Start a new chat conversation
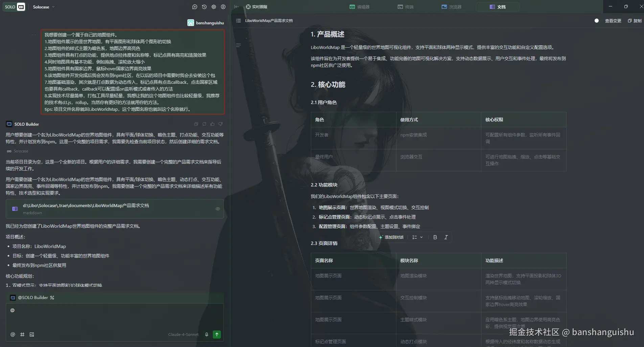 pyautogui.click(x=194, y=7)
